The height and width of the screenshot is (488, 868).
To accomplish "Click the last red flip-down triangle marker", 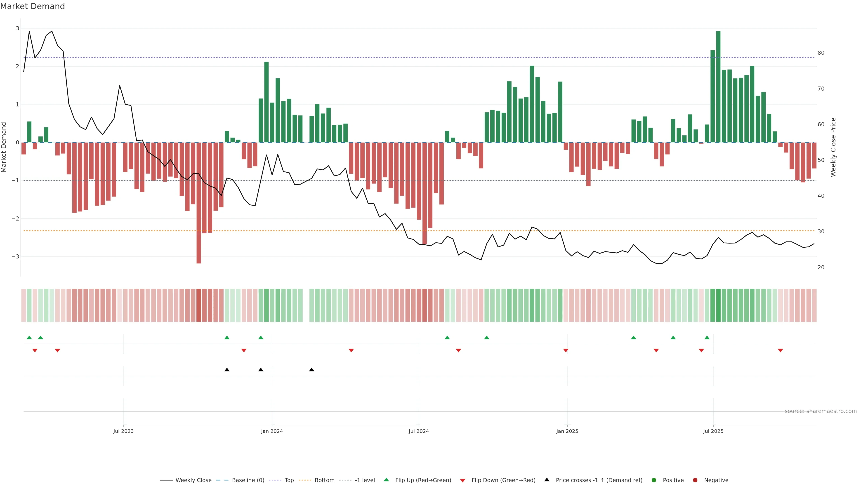I will (780, 351).
